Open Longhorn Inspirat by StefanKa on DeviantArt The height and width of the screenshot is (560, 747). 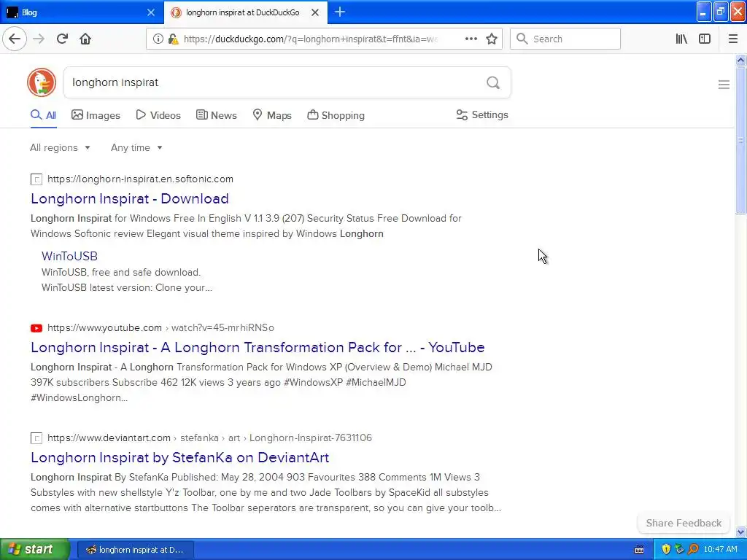coord(180,458)
